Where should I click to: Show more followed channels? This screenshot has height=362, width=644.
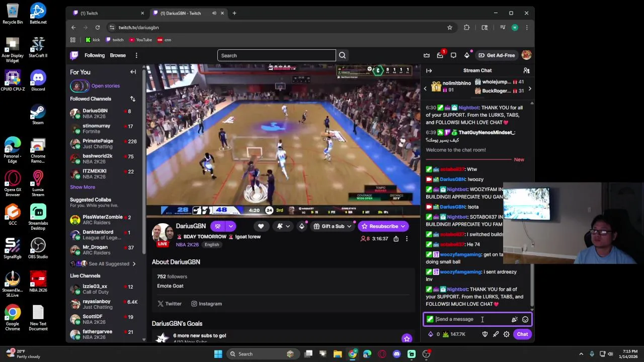pos(83,187)
